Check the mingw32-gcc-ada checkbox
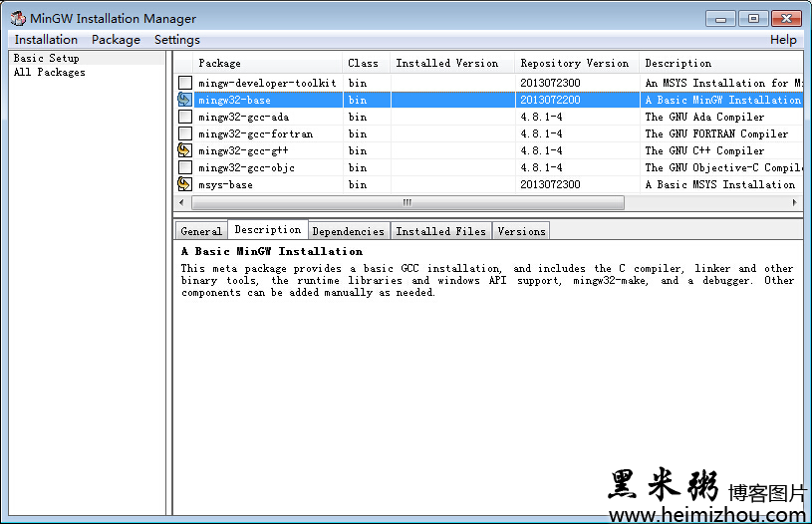The image size is (812, 524). coord(185,117)
